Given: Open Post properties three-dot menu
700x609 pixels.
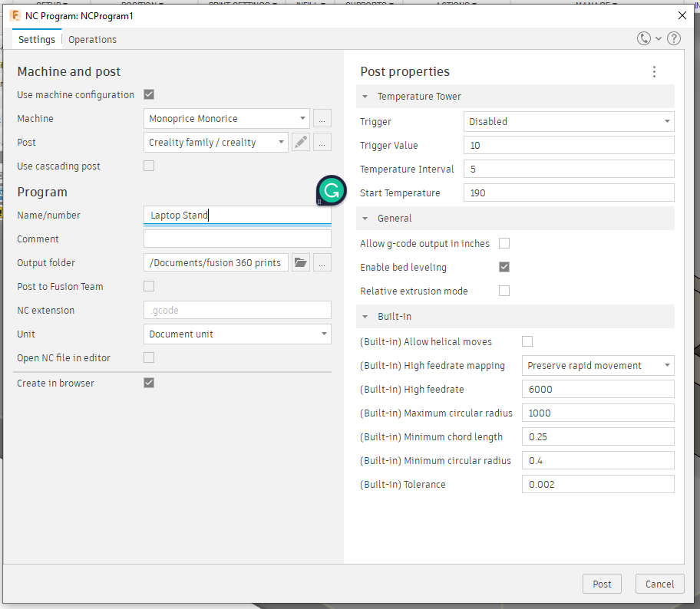Looking at the screenshot, I should pos(654,72).
